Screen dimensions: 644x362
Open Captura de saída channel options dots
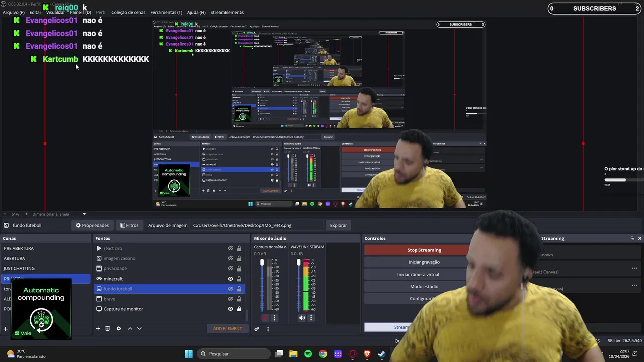(x=274, y=318)
